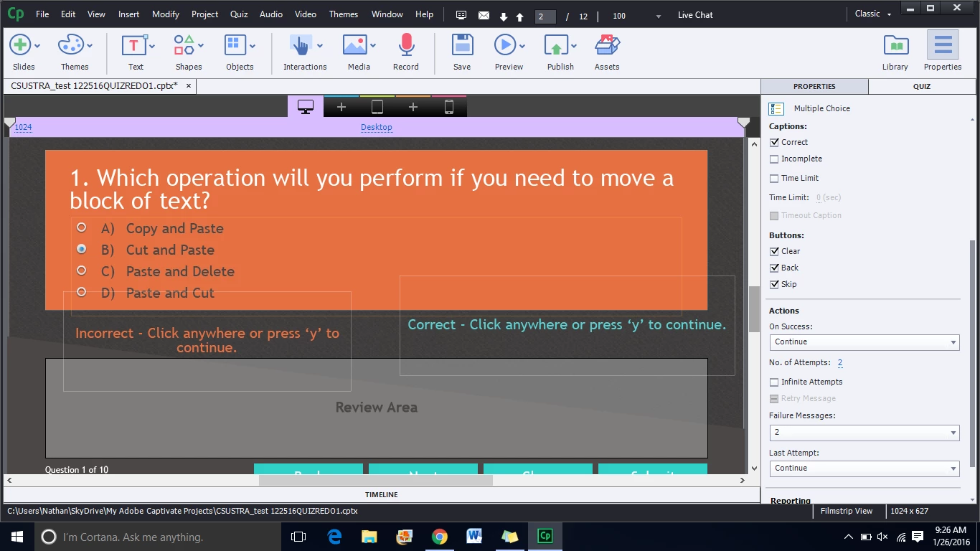Uncheck the Correct caption checkbox
Screen dimensions: 980x551
pyautogui.click(x=774, y=142)
